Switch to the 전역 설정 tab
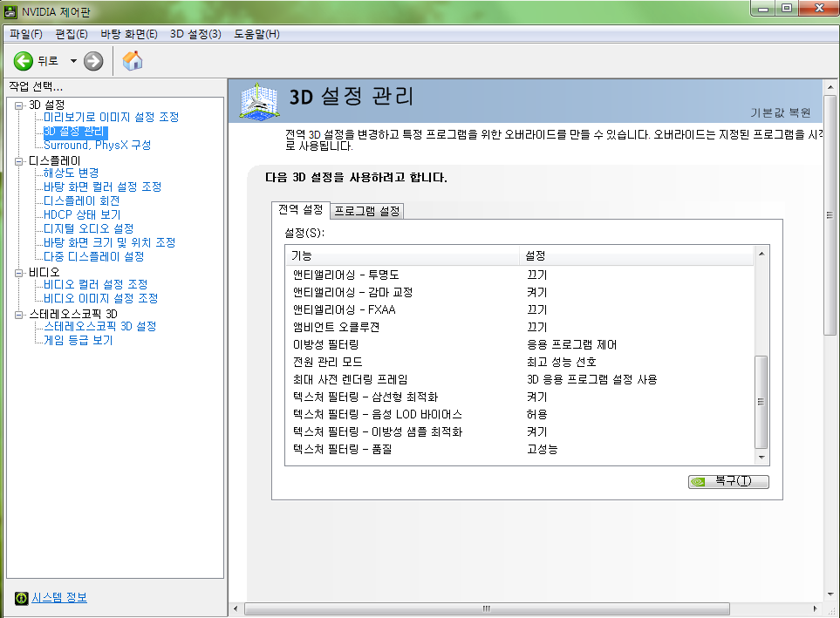 pos(301,209)
